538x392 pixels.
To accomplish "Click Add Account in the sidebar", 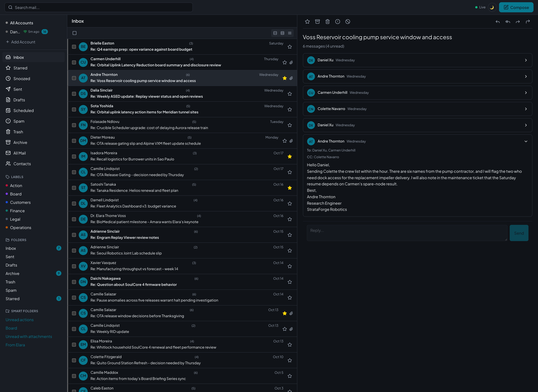I will [21, 42].
